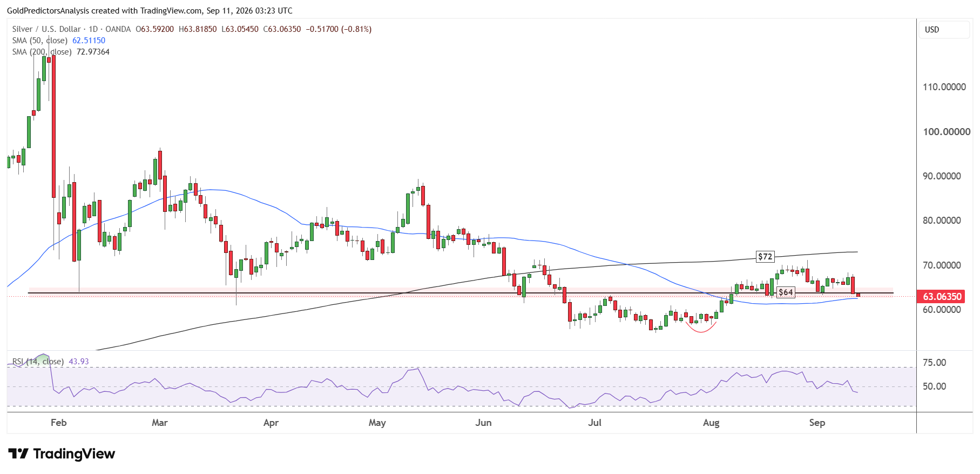The image size is (980, 474).
Task: Click the red arc drawing under the July lows
Action: pyautogui.click(x=701, y=327)
